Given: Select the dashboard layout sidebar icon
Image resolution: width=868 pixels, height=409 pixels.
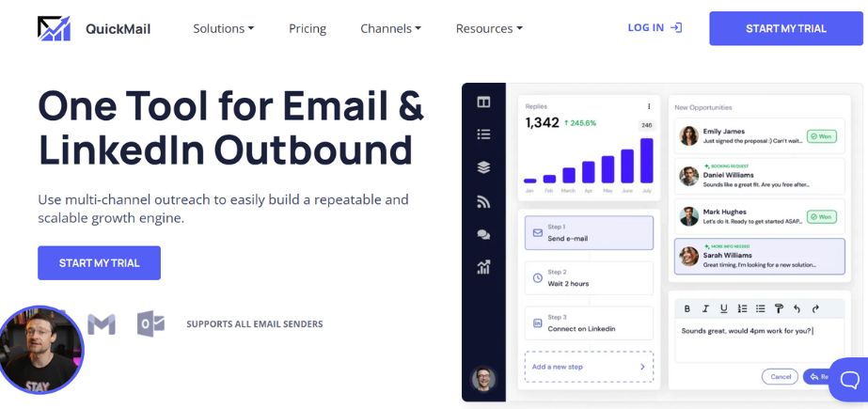Looking at the screenshot, I should click(x=483, y=102).
